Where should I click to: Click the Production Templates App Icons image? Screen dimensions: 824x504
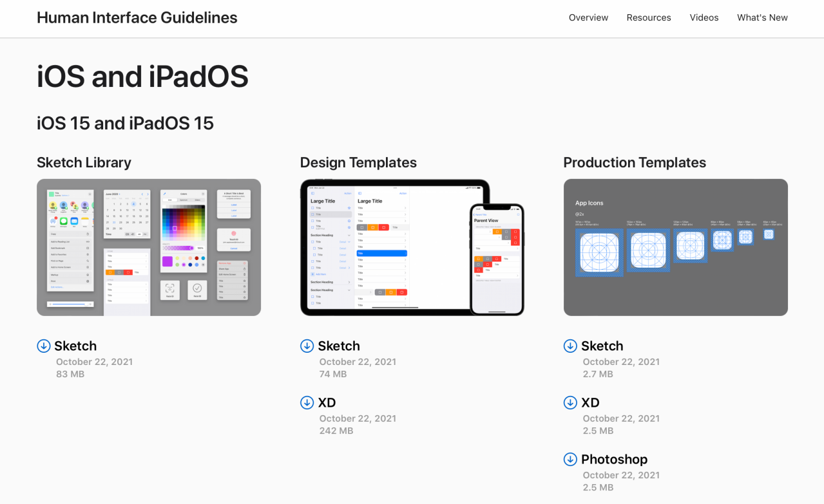(676, 247)
